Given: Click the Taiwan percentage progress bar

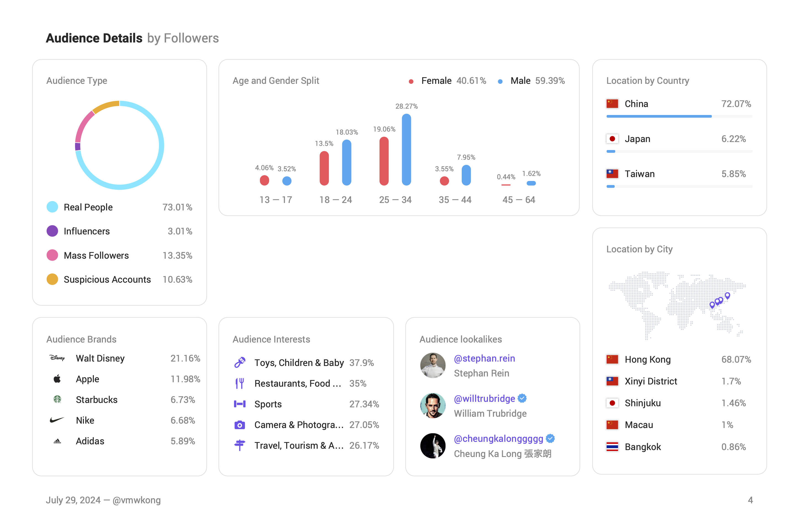Looking at the screenshot, I should (679, 186).
